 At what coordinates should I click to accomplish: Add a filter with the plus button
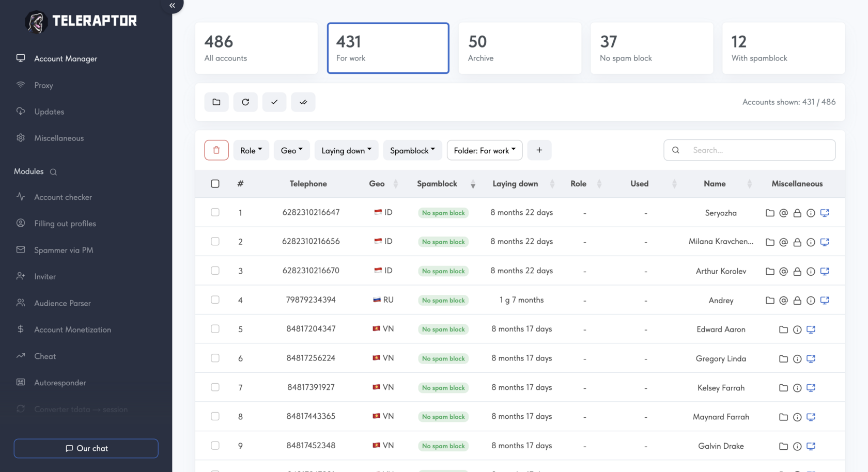click(x=539, y=150)
